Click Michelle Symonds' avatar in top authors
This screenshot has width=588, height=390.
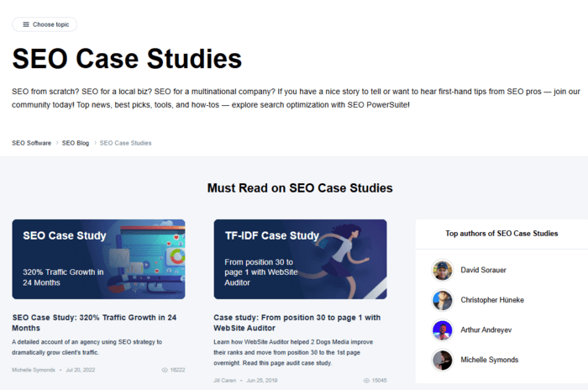443,360
